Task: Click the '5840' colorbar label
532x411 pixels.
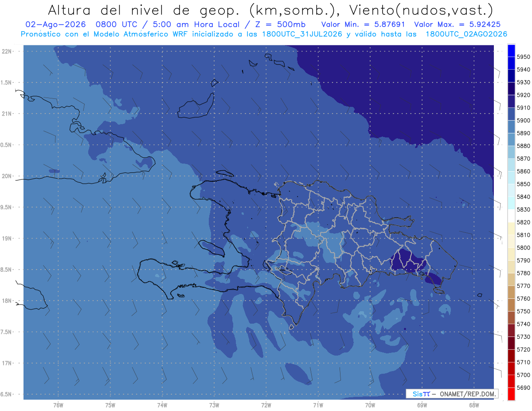Action: pyautogui.click(x=523, y=197)
